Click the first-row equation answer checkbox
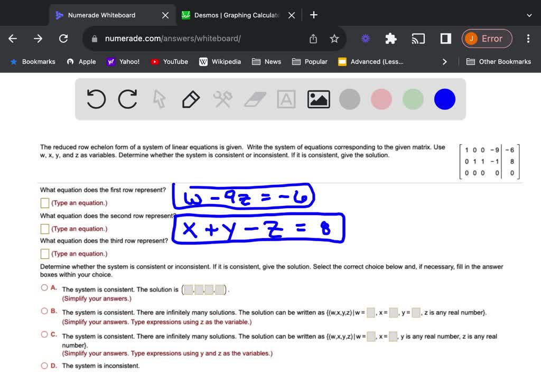The height and width of the screenshot is (392, 541). (44, 202)
